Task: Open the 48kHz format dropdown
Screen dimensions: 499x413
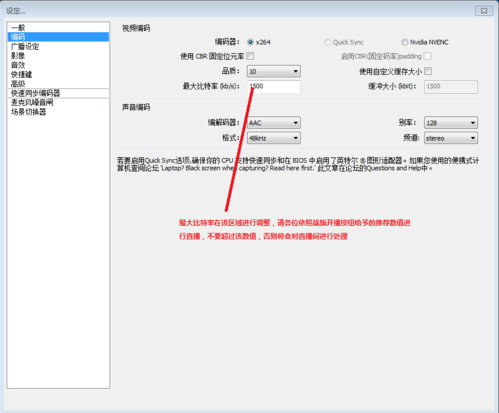Action: (x=274, y=138)
